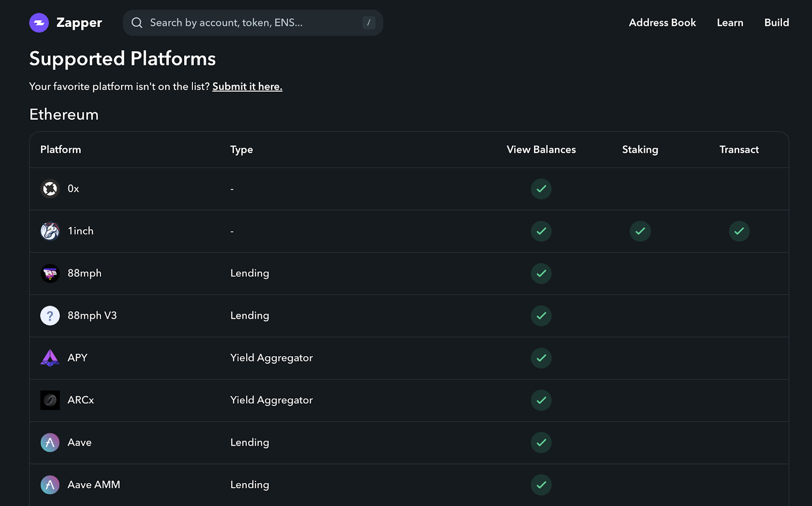
Task: Open the Address Book page
Action: pyautogui.click(x=662, y=23)
